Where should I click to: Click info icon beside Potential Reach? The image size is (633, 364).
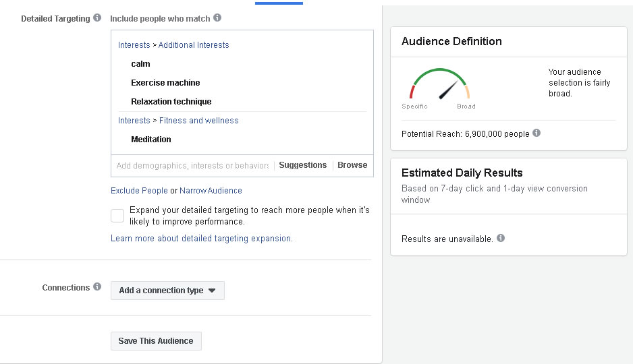point(536,133)
